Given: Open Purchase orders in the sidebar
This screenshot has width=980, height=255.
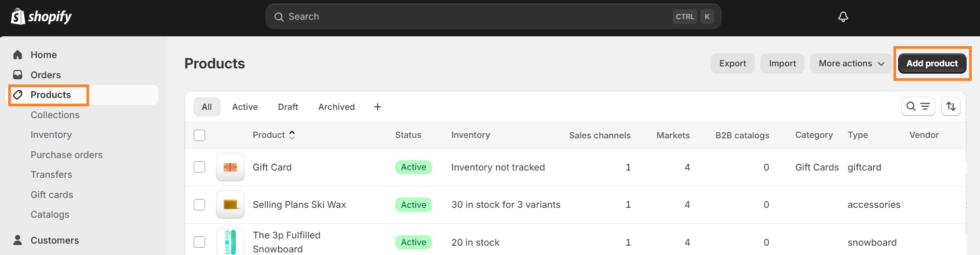Looking at the screenshot, I should [66, 154].
